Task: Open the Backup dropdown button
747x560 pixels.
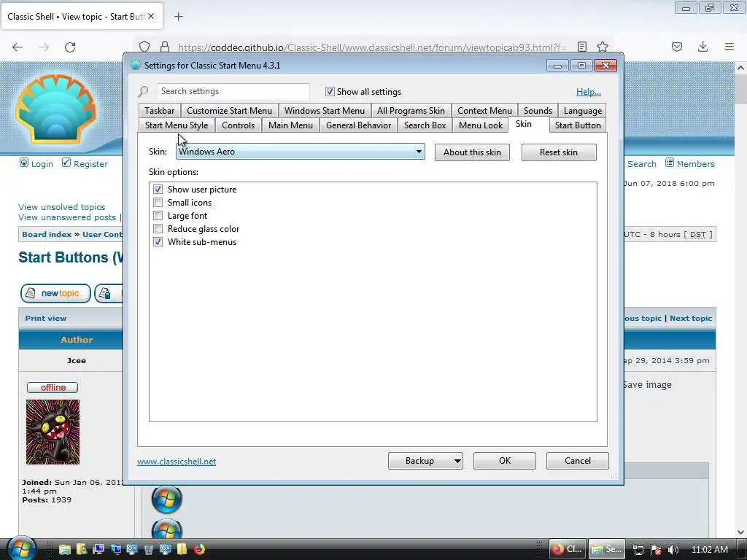Action: click(425, 461)
